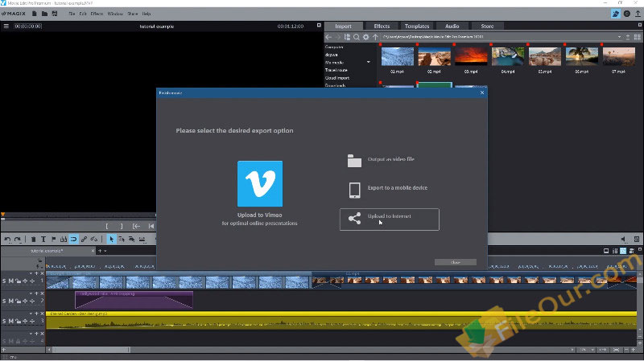Lock track 2 with the padlock
644x361 pixels.
(18, 302)
